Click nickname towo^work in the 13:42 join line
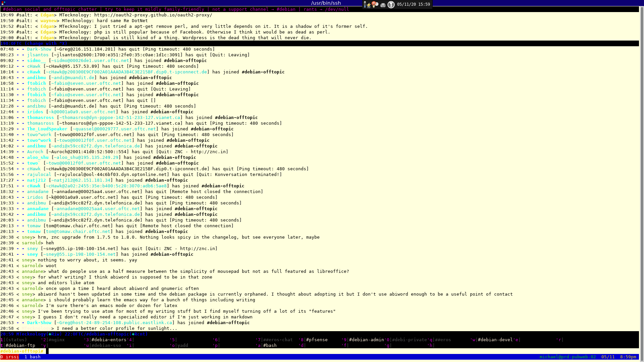This screenshot has height=362, width=644. 39,140
